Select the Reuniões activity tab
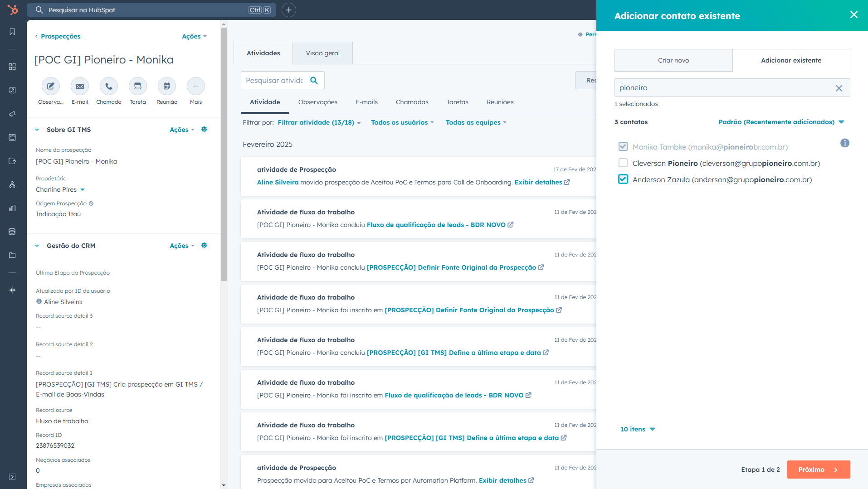 [500, 102]
